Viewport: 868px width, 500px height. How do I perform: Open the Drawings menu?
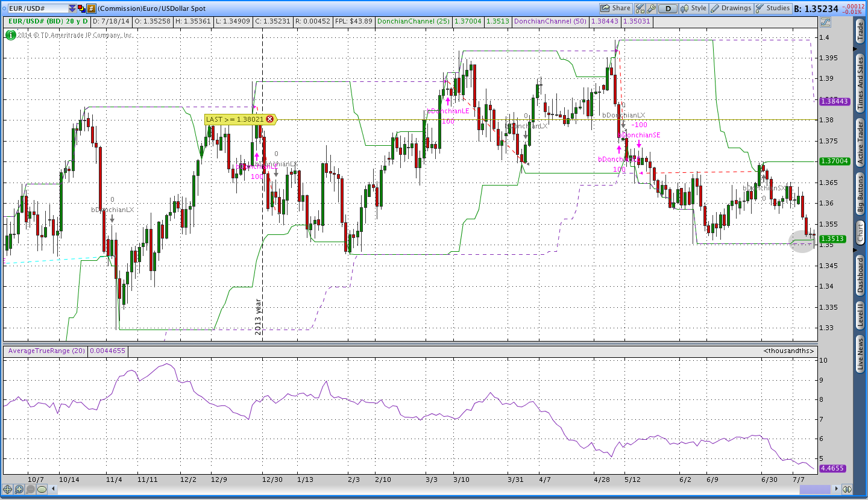coord(731,8)
